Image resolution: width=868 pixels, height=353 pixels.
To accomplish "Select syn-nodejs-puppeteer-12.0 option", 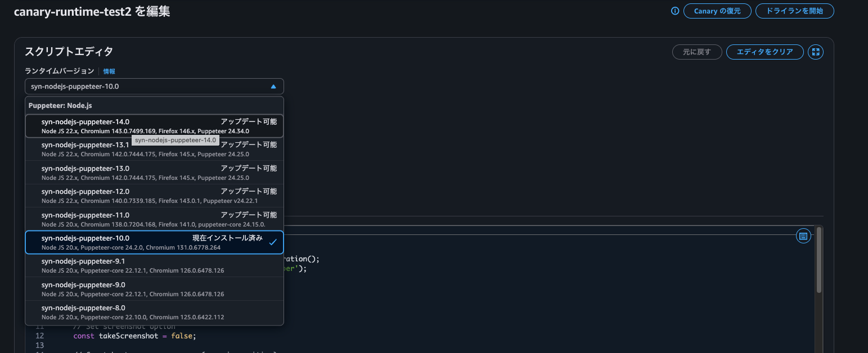I will [x=154, y=196].
